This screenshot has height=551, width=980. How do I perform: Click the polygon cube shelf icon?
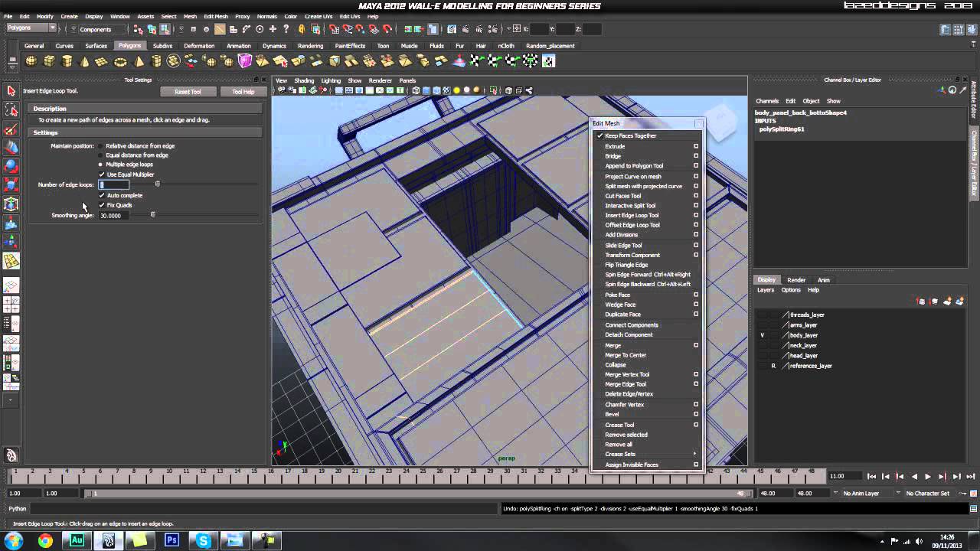49,61
